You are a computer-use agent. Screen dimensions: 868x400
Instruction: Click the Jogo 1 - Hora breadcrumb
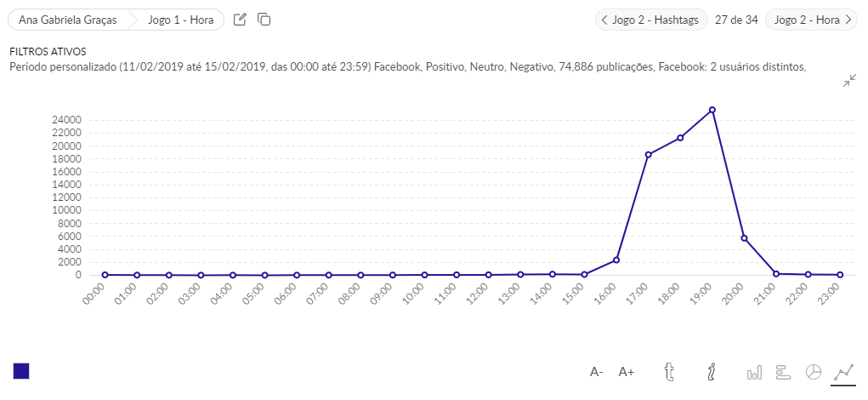click(x=180, y=20)
